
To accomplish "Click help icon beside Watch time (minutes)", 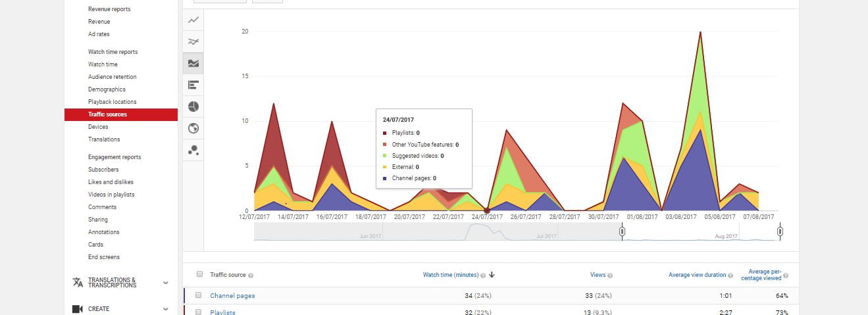I will coord(483,276).
